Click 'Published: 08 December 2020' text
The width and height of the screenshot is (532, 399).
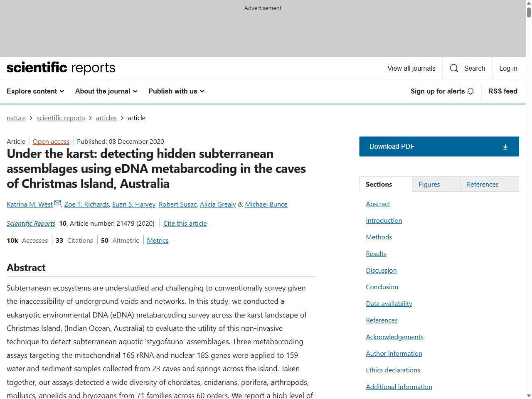pyautogui.click(x=121, y=142)
